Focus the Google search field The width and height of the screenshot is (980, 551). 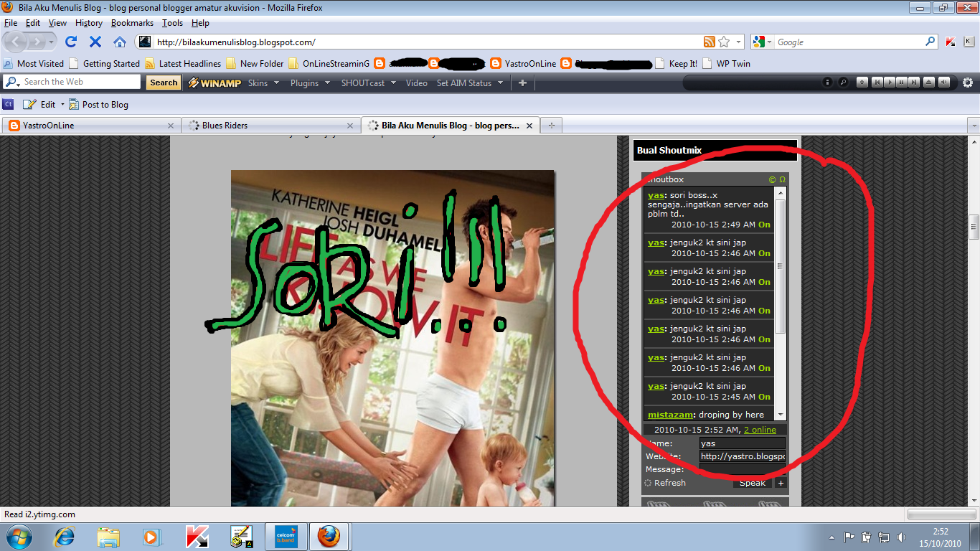point(850,42)
